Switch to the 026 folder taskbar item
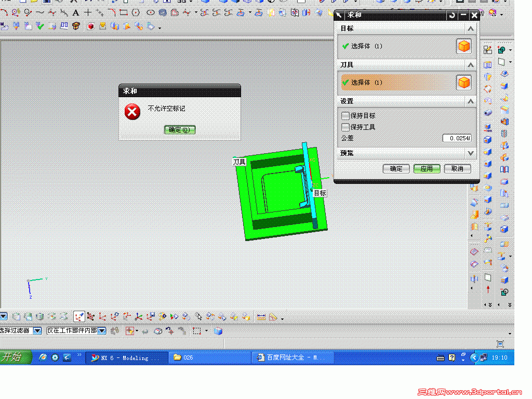This screenshot has width=532, height=399. 210,357
